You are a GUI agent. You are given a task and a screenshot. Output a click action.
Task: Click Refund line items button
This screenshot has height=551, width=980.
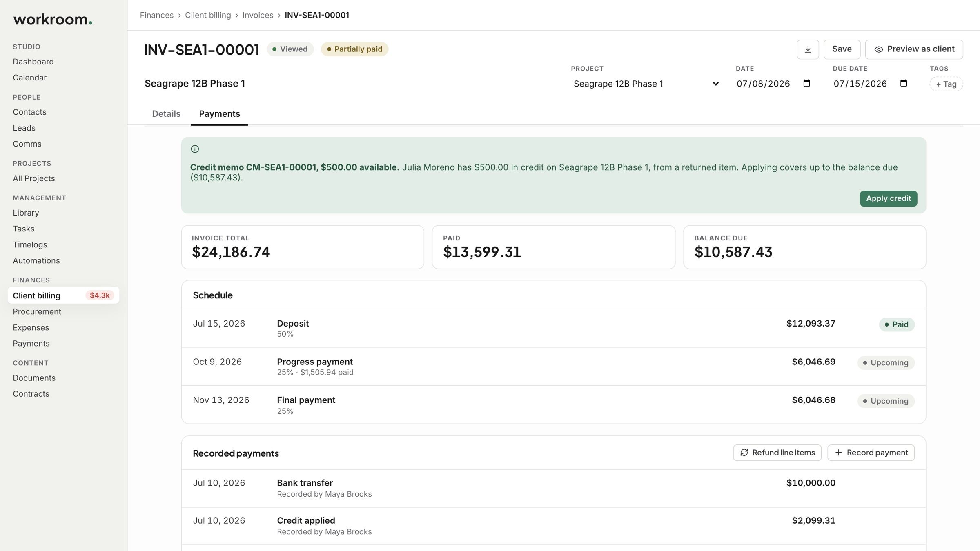(x=777, y=453)
